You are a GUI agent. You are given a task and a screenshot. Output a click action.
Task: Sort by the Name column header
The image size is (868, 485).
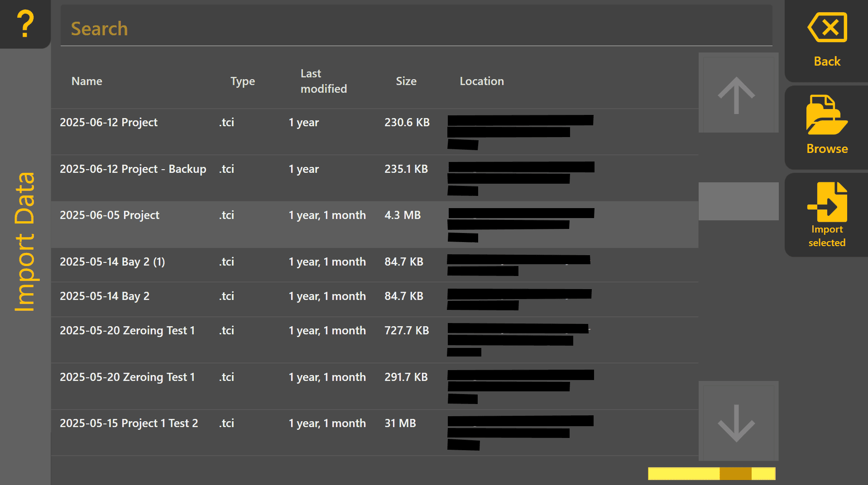pos(86,81)
